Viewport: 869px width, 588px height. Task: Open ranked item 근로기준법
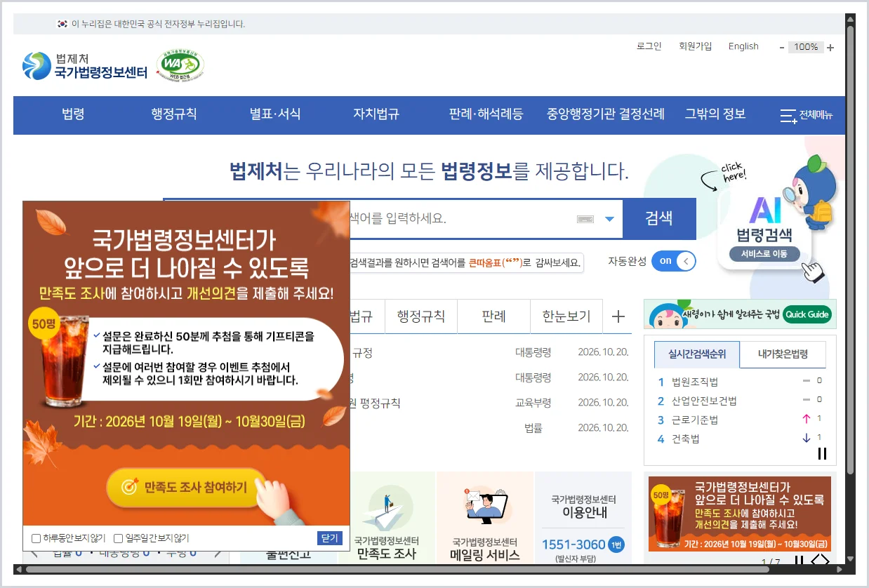point(695,420)
